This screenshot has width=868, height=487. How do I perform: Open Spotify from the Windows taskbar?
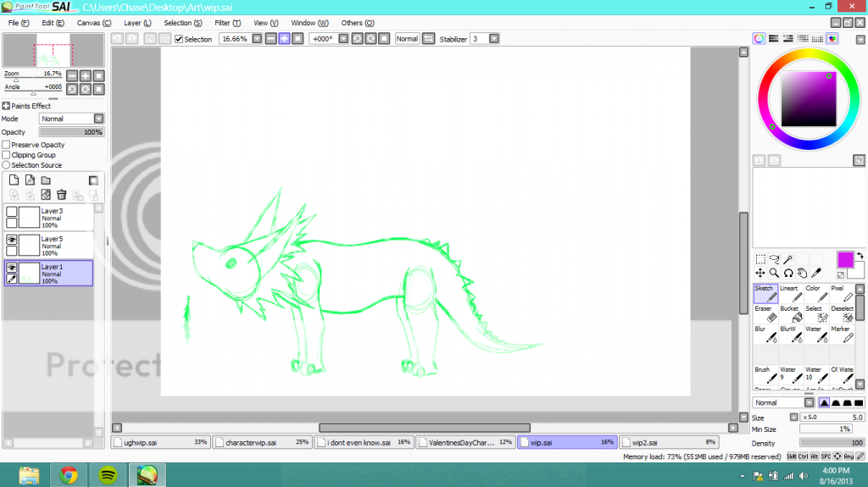click(107, 475)
